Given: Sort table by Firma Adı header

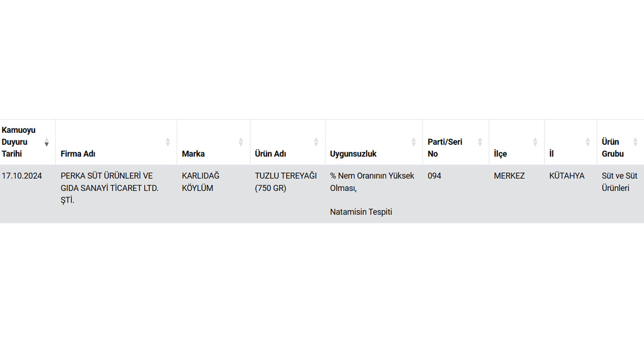Looking at the screenshot, I should (x=78, y=154).
